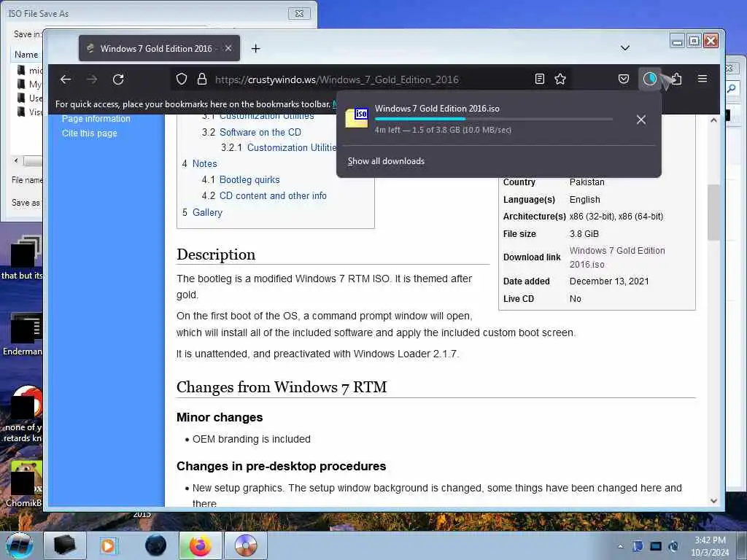Viewport: 747px width, 560px height.
Task: Jump to 3.2.1 Customization Utilities section
Action: point(292,147)
